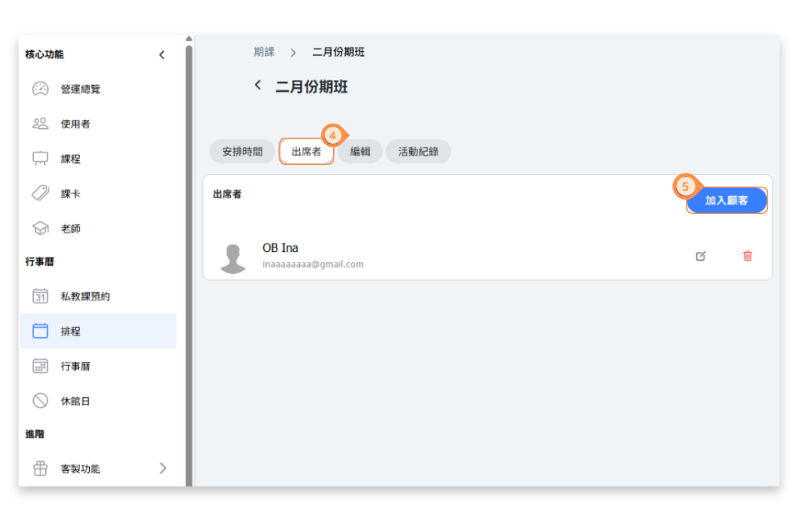Open 課程 courses in the sidebar
Viewport: 798px width, 532px height.
70,159
